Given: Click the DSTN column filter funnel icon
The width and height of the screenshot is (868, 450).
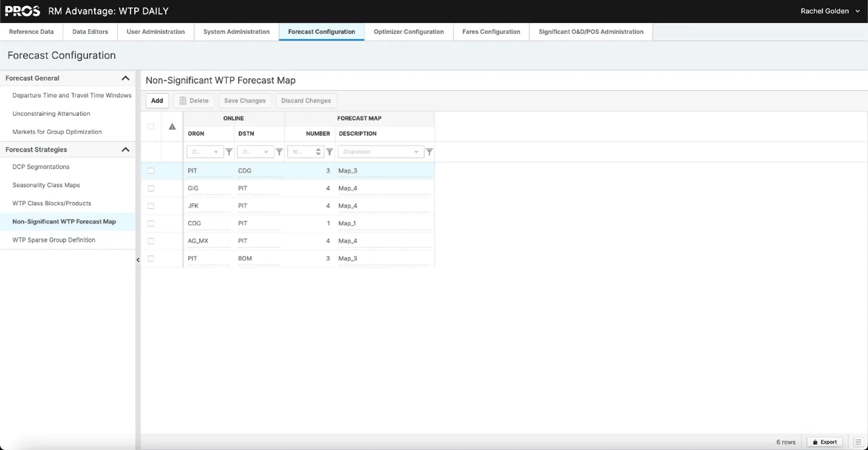Looking at the screenshot, I should (x=279, y=152).
